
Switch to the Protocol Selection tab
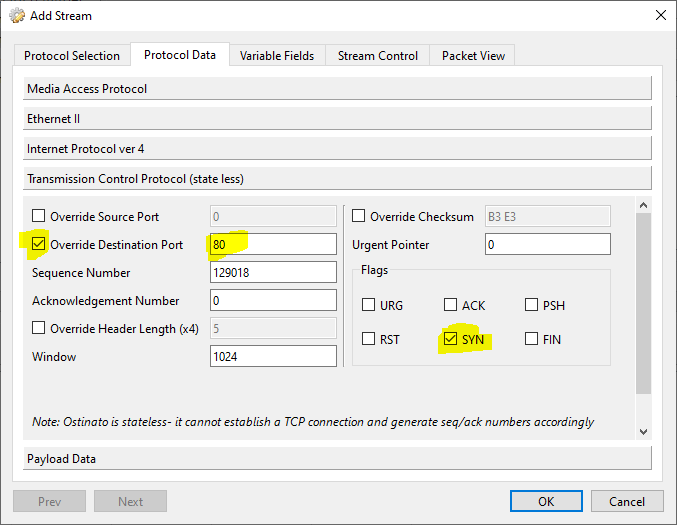[x=72, y=56]
